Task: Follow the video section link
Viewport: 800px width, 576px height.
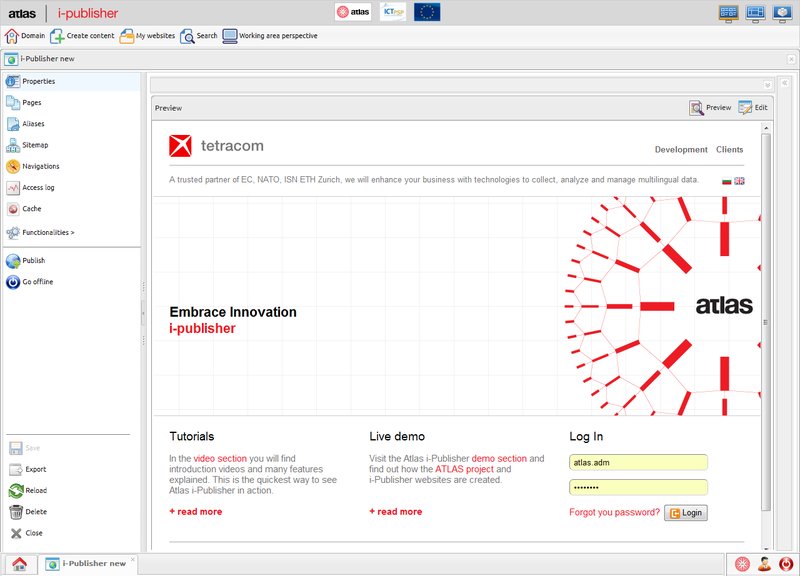Action: 220,459
